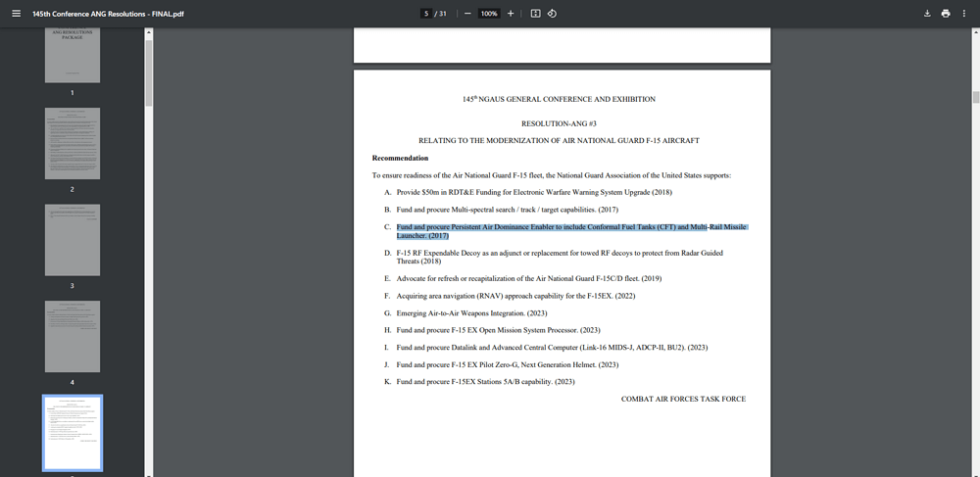Click the 100% zoom level field
This screenshot has height=477, width=980.
click(x=489, y=14)
